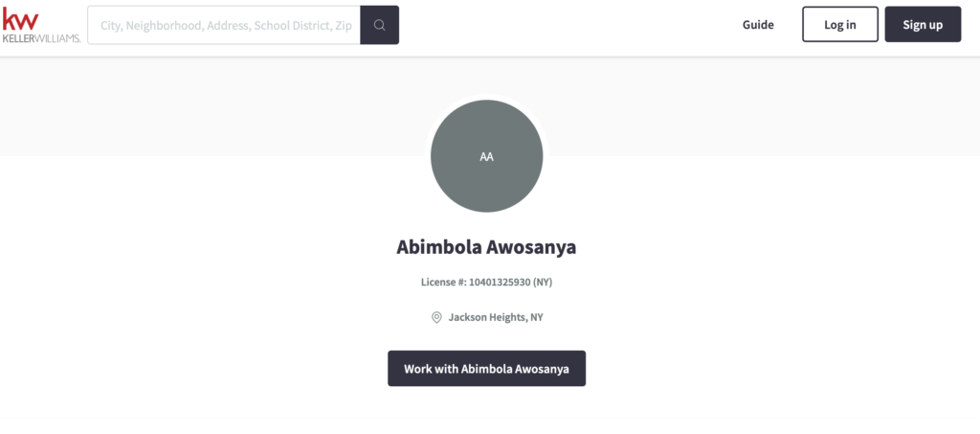Screen dimensions: 980x434
Task: Click the (NY) state label after license number
Action: click(x=543, y=282)
